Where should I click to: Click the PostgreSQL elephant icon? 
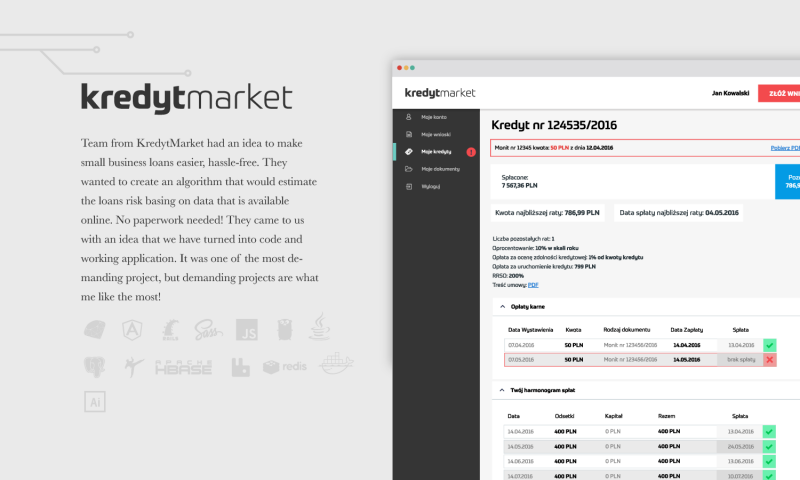pyautogui.click(x=95, y=367)
